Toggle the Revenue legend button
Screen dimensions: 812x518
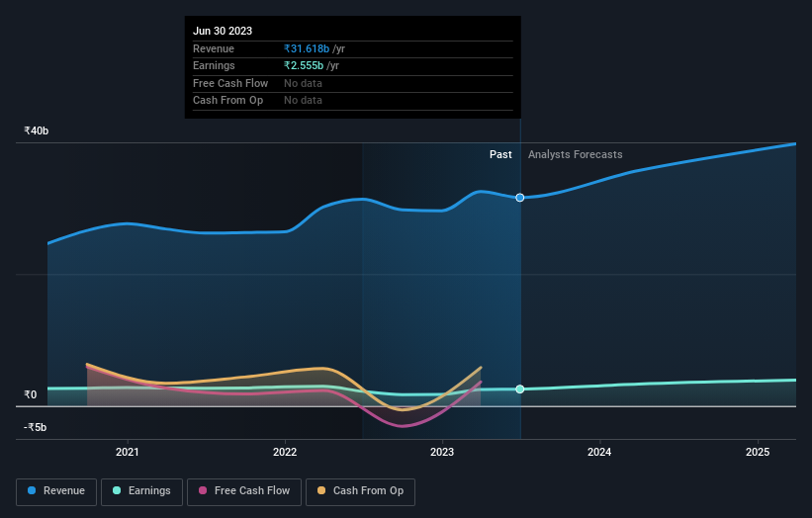[56, 491]
